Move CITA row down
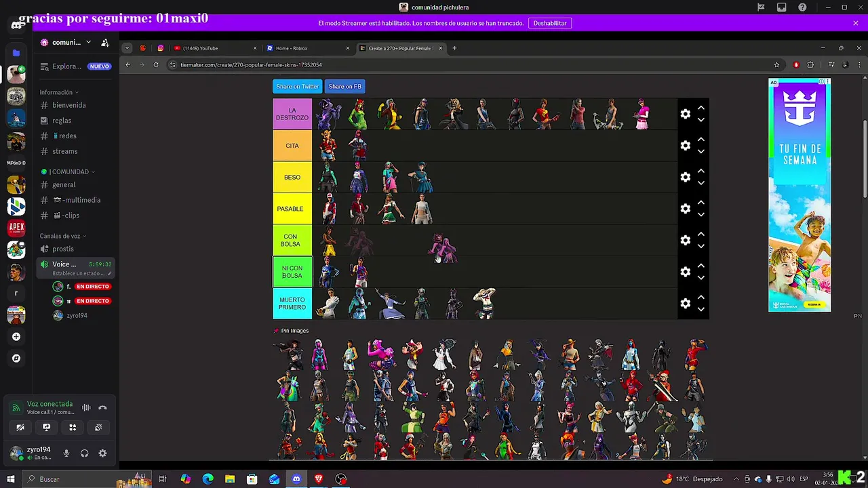The height and width of the screenshot is (488, 868). [701, 152]
